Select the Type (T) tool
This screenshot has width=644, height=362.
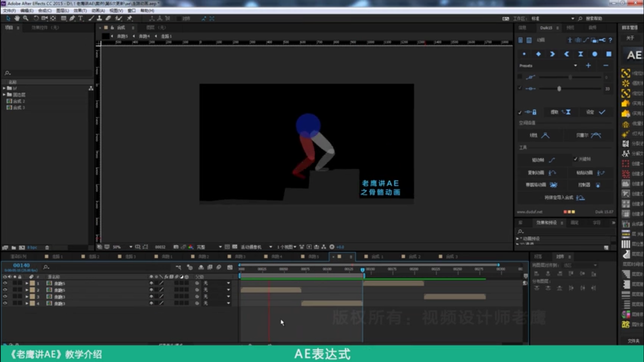[x=80, y=18]
